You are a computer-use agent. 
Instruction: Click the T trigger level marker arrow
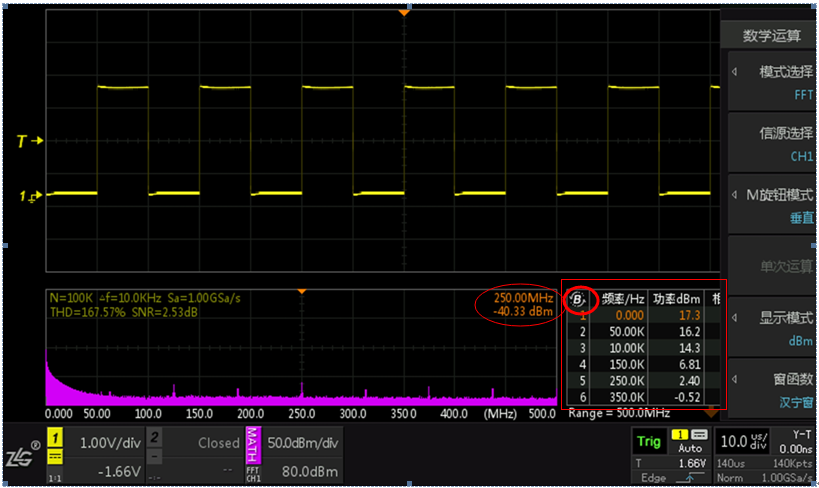[x=29, y=141]
